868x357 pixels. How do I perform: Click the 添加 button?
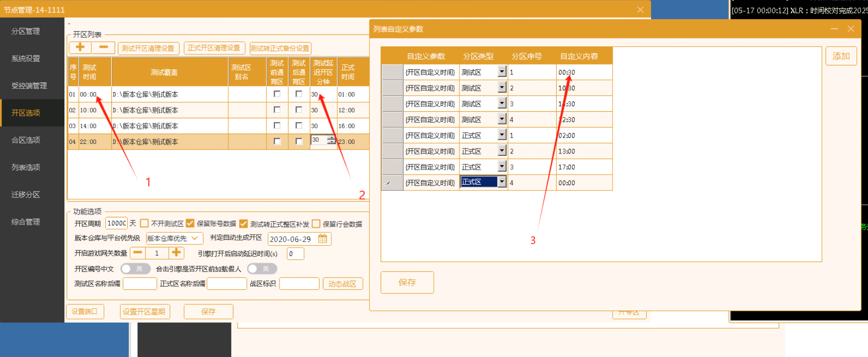[841, 56]
